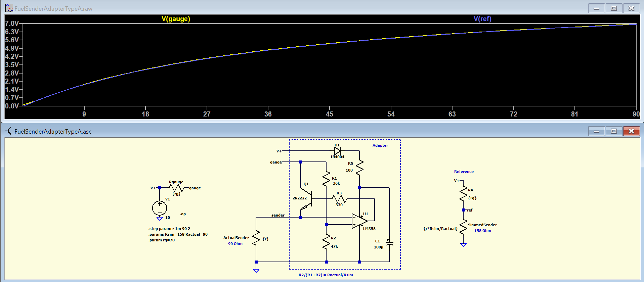Select the Rgauge resistor symbol
The height and width of the screenshot is (282, 644).
[x=176, y=188]
